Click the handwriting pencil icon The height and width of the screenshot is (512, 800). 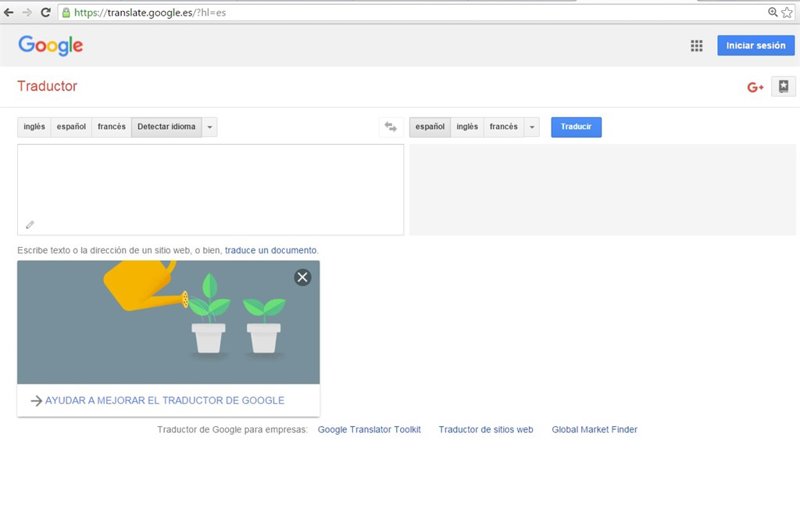[x=30, y=225]
